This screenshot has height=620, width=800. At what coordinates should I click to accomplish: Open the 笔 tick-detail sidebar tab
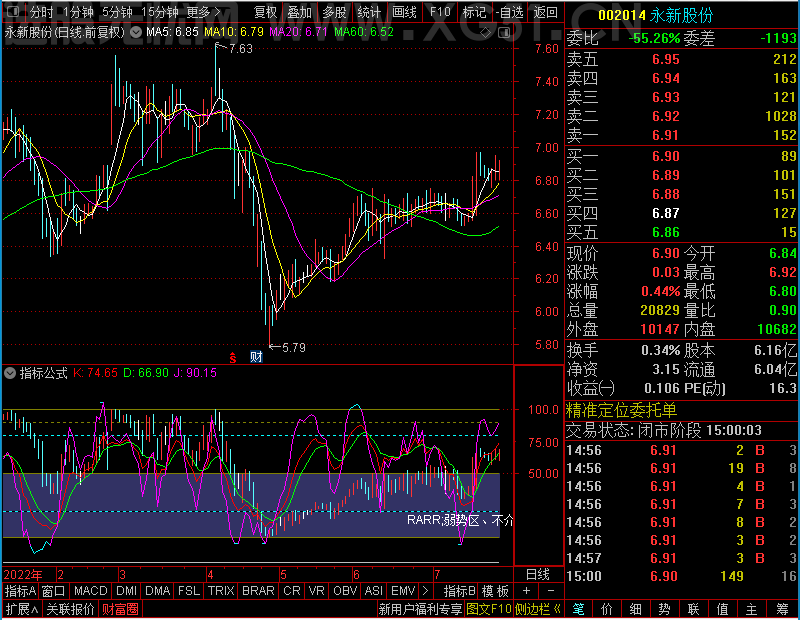pyautogui.click(x=578, y=609)
